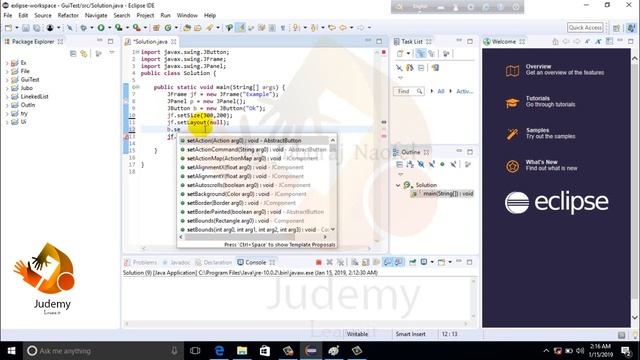Click the New file wizard icon
The width and height of the screenshot is (640, 360).
pos(8,28)
